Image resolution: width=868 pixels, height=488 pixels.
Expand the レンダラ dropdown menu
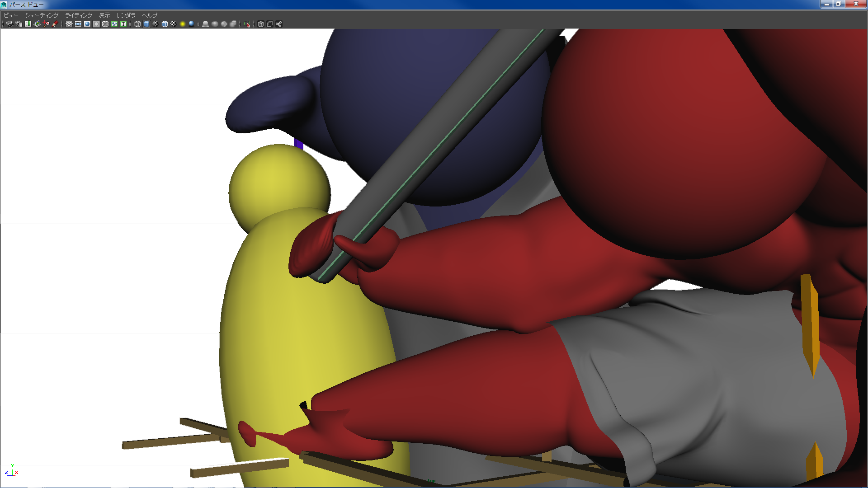(126, 15)
